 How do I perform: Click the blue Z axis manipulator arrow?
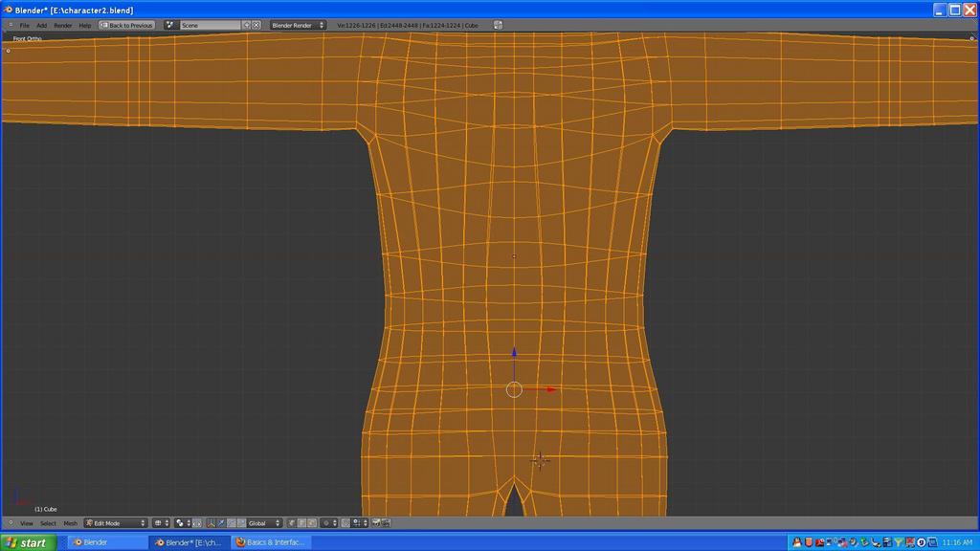(514, 352)
